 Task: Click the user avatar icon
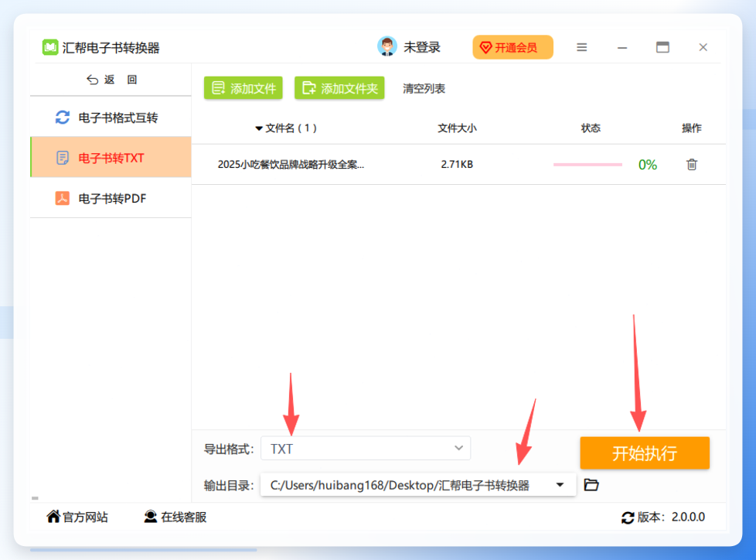(x=387, y=46)
